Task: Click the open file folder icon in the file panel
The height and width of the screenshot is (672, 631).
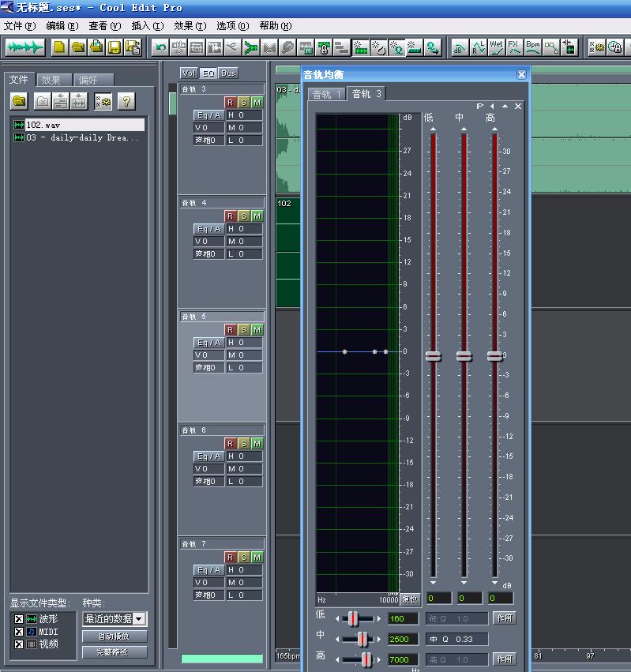Action: tap(19, 101)
